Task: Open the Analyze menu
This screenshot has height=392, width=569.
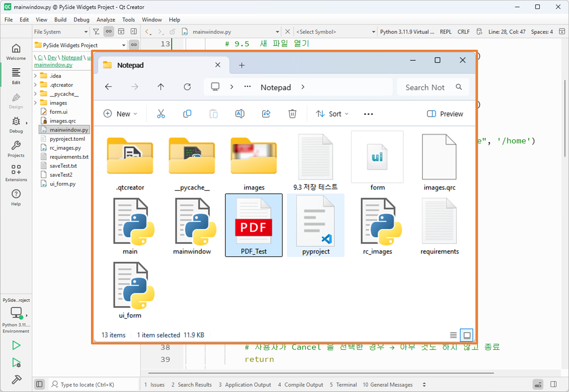Action: (x=106, y=20)
